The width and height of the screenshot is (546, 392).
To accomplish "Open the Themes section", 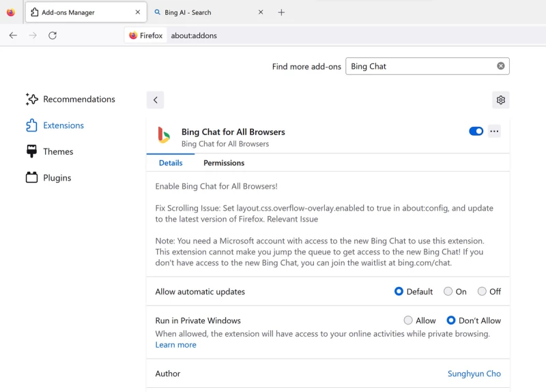I will (x=58, y=152).
